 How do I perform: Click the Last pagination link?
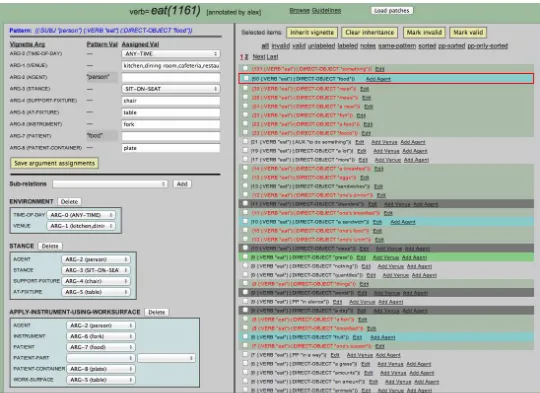tap(272, 56)
